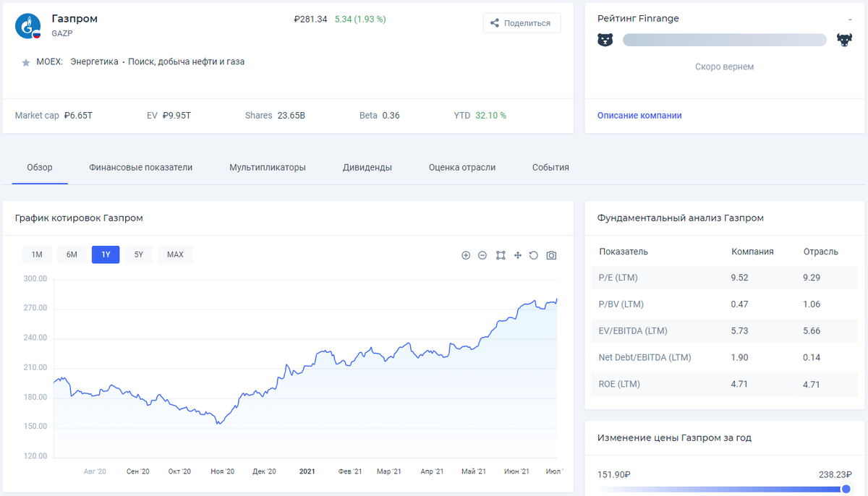Click the bear icon in Finrange rating
Image resolution: width=868 pixels, height=496 pixels.
605,40
